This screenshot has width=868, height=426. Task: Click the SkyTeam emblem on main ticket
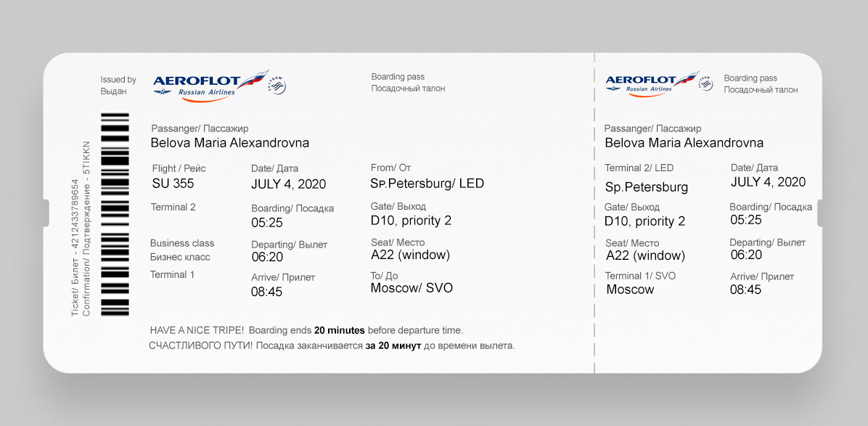(x=278, y=86)
